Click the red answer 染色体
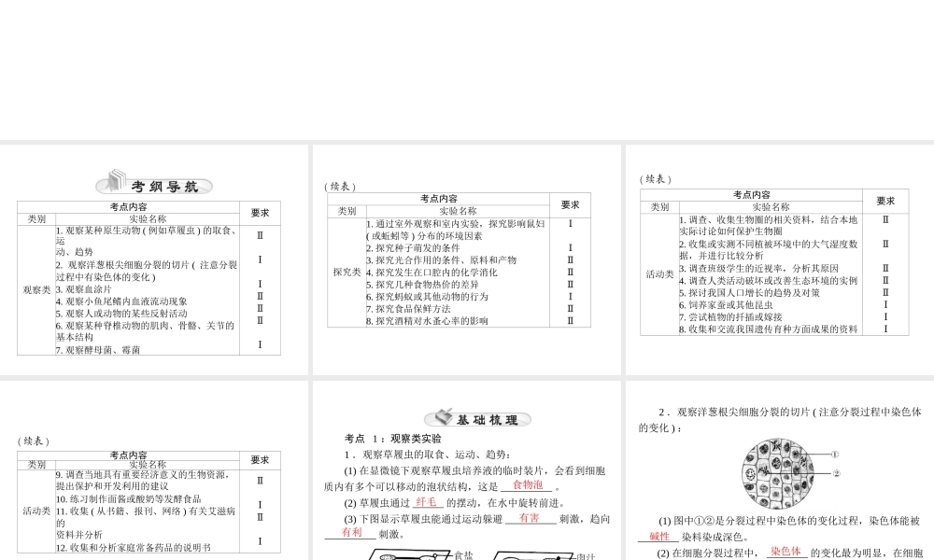This screenshot has height=560, width=934. coord(785,551)
